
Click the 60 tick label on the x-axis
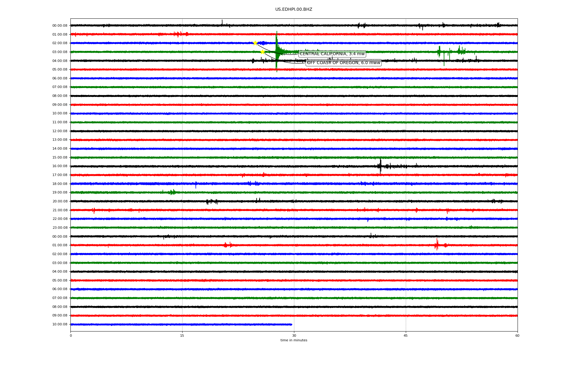[517, 335]
